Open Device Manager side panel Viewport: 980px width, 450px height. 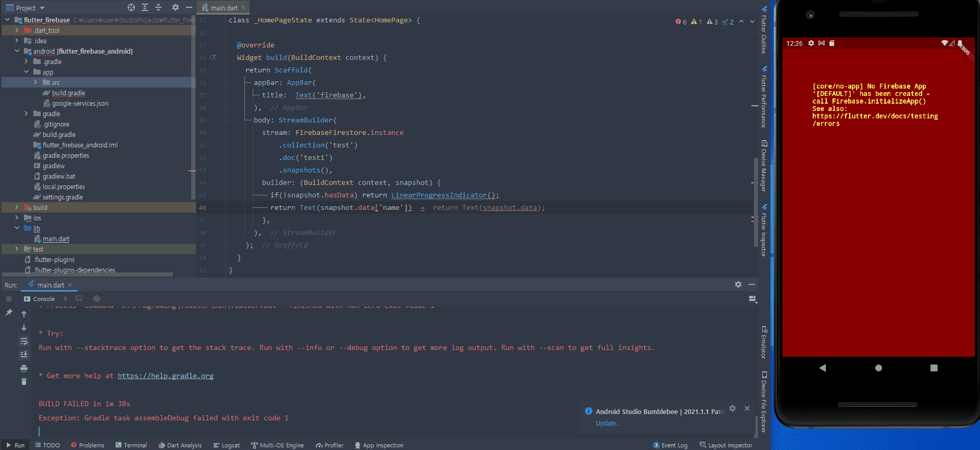point(764,166)
